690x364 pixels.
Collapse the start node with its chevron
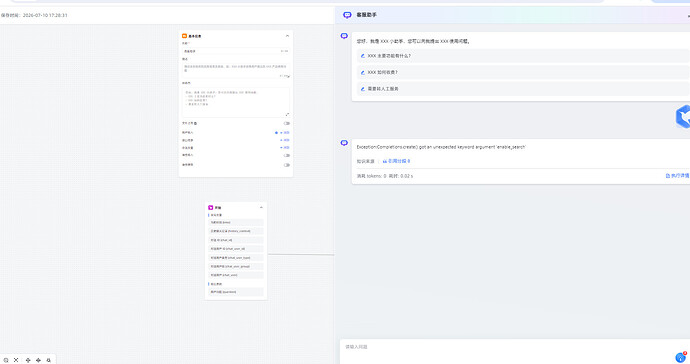pyautogui.click(x=261, y=207)
